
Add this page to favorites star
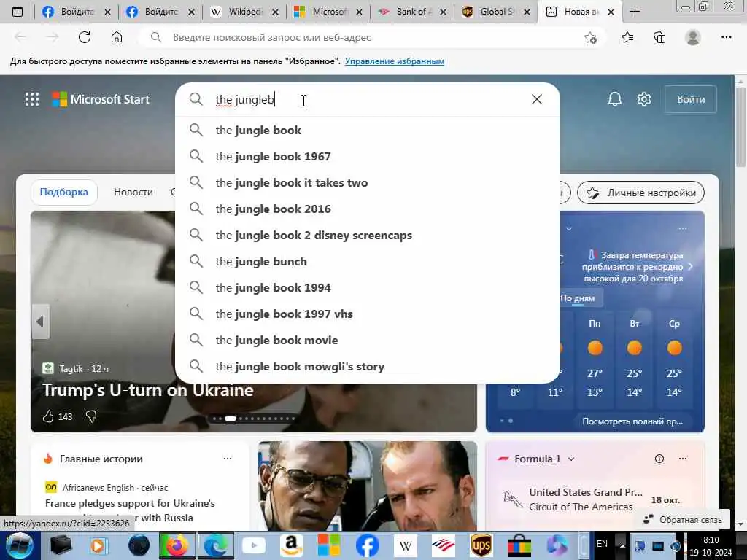pos(590,38)
